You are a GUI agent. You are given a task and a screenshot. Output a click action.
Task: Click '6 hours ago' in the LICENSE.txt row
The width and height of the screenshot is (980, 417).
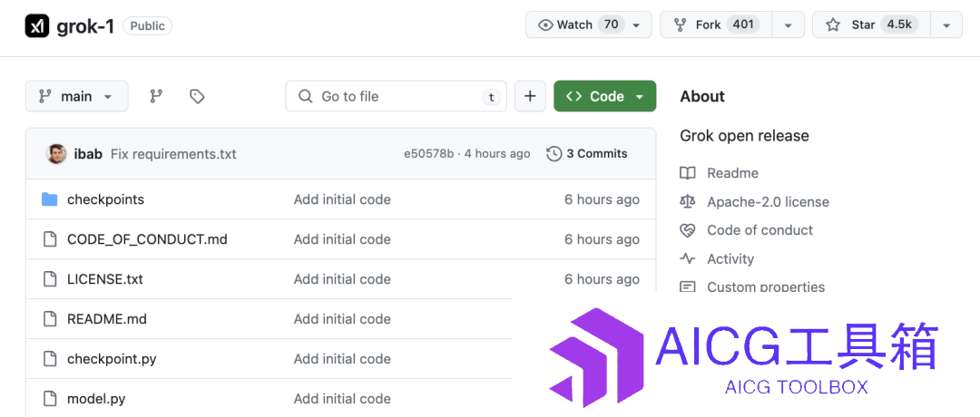coord(602,280)
